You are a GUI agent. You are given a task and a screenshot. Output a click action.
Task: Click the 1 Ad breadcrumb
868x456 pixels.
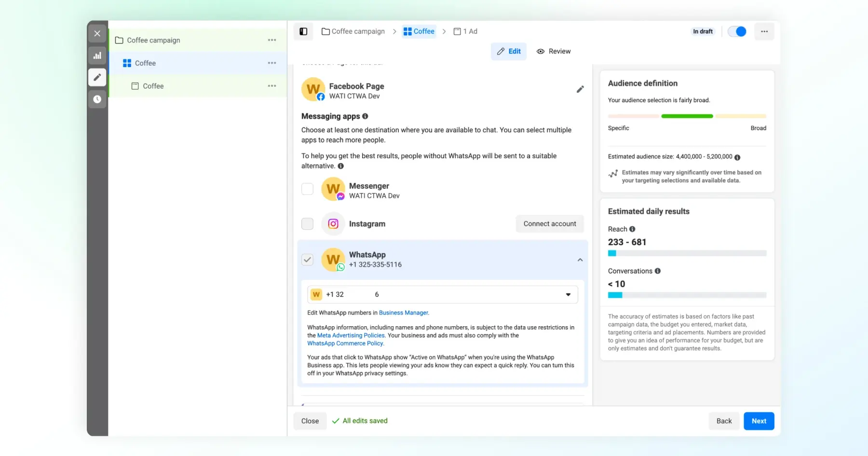pos(465,31)
